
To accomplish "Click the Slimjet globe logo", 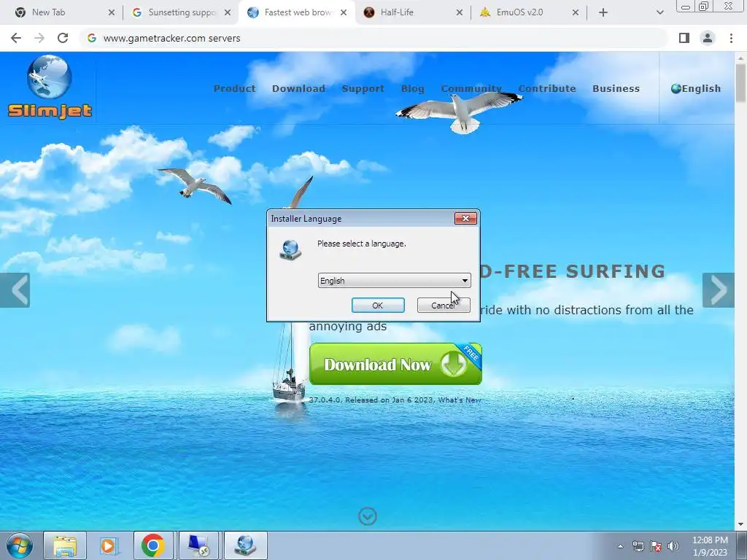I will point(50,77).
